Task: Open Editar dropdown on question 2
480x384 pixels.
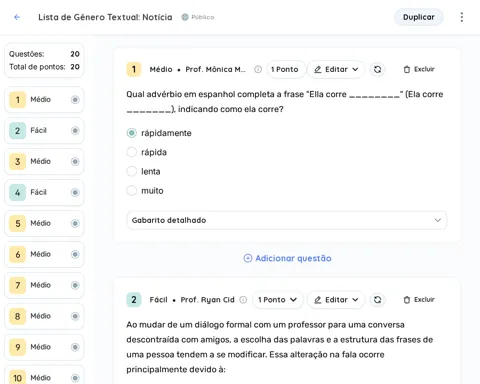Action: tap(336, 300)
